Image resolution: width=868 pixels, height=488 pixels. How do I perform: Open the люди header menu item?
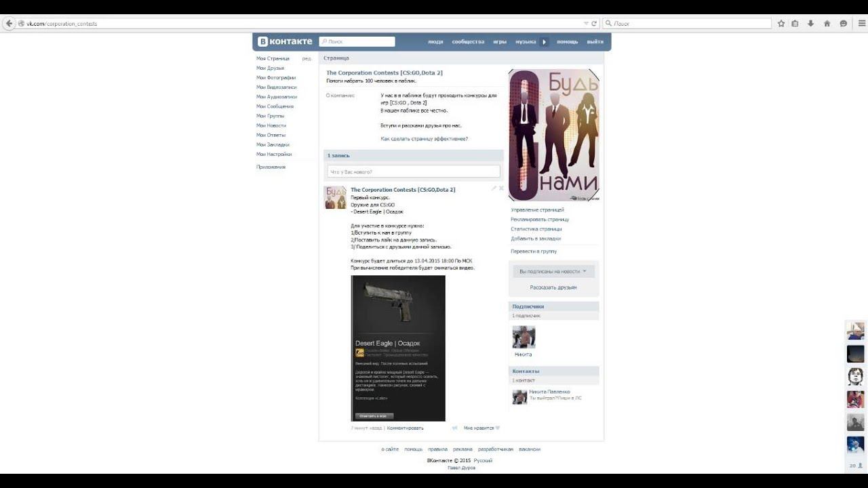tap(435, 41)
